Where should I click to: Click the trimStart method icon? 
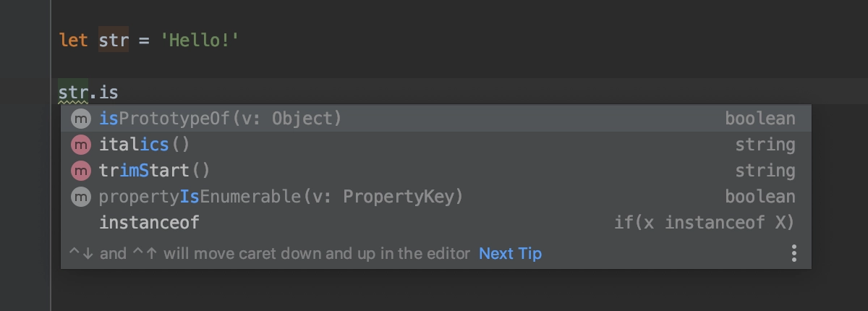point(81,171)
